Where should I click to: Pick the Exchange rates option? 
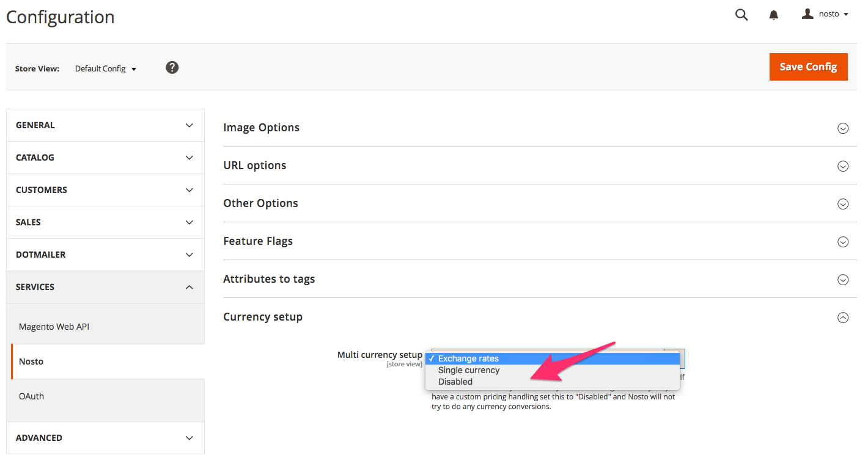pyautogui.click(x=468, y=358)
